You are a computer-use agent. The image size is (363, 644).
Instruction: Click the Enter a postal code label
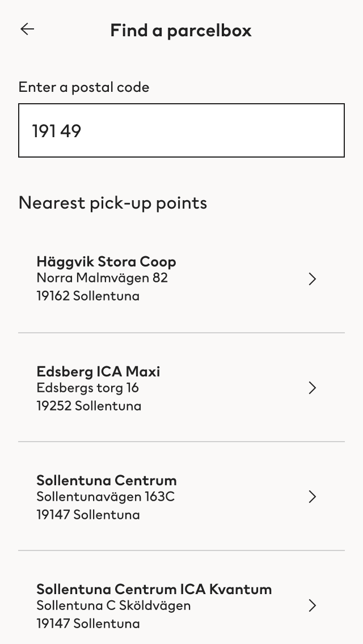pyautogui.click(x=84, y=87)
